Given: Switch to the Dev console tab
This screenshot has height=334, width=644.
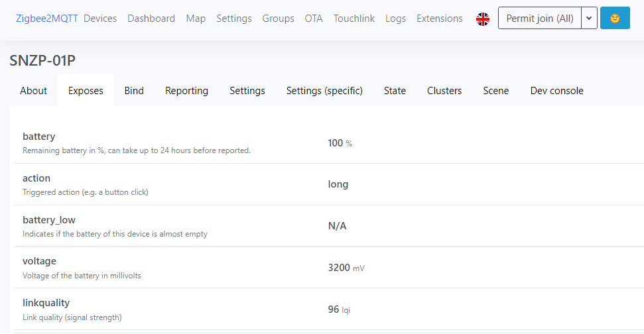Looking at the screenshot, I should (556, 91).
